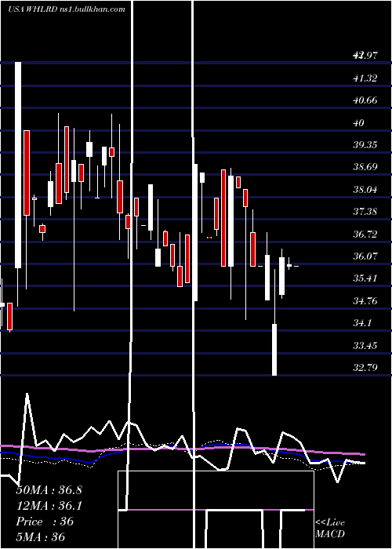Click the 40.66 price axis label
392x549 pixels.
click(x=365, y=100)
